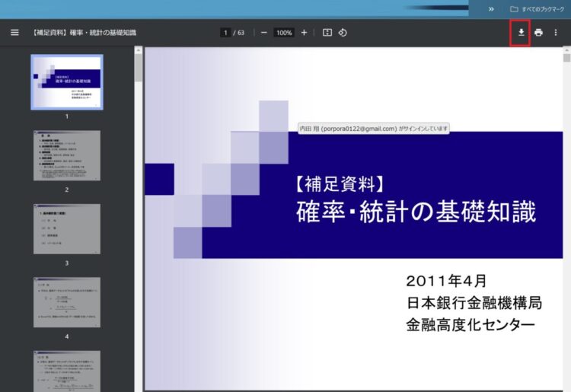Click the 金融高度化センター text

point(471,325)
